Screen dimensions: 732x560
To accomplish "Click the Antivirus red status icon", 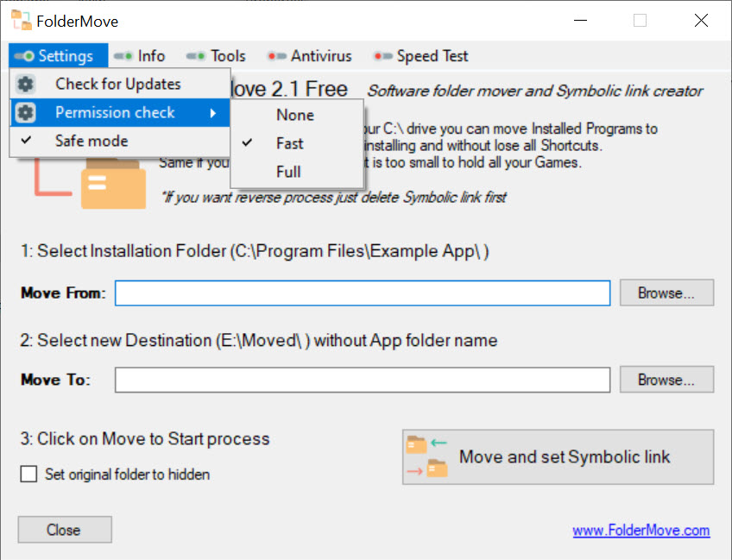I will tap(276, 56).
